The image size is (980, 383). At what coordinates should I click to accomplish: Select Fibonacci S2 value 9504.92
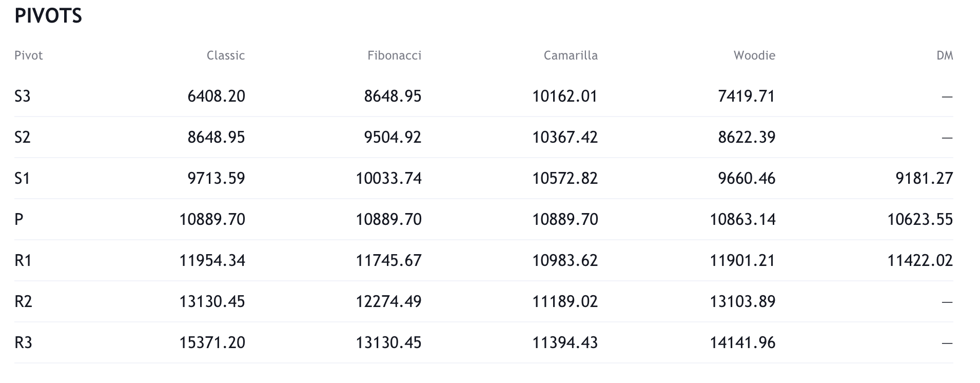pos(393,137)
